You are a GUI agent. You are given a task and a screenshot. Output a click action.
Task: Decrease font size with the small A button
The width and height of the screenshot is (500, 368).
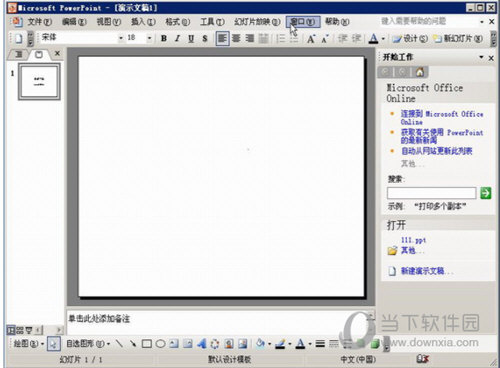(x=325, y=39)
